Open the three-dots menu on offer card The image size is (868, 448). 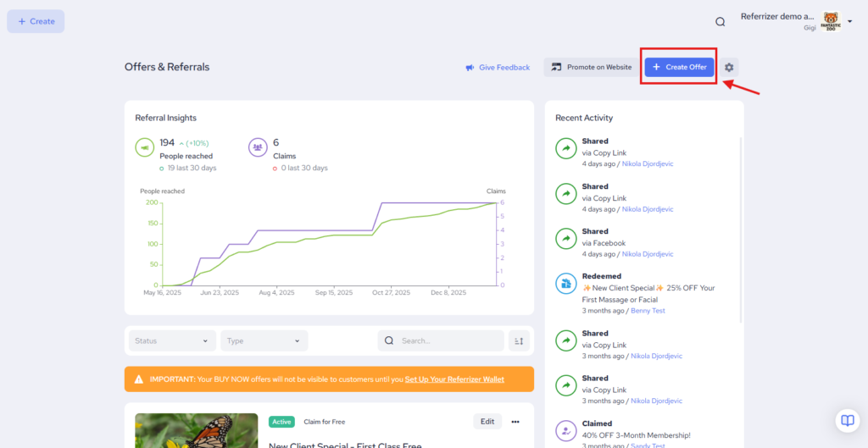515,422
